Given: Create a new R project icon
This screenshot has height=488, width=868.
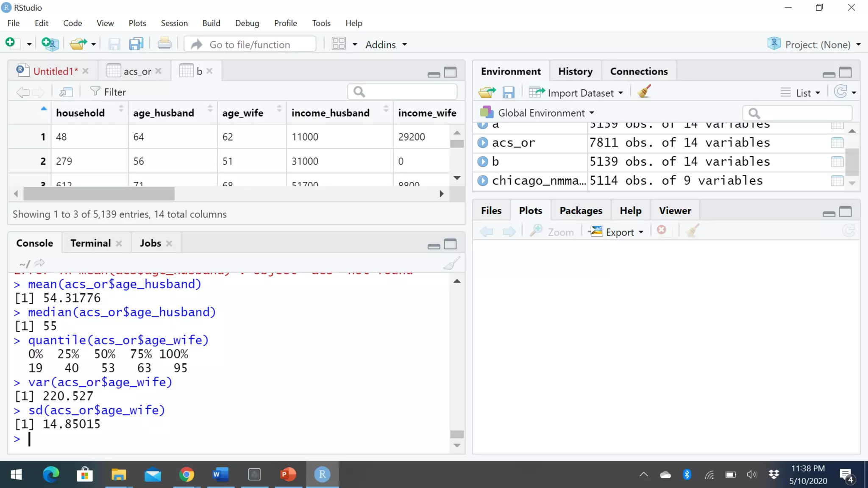Looking at the screenshot, I should click(x=50, y=44).
